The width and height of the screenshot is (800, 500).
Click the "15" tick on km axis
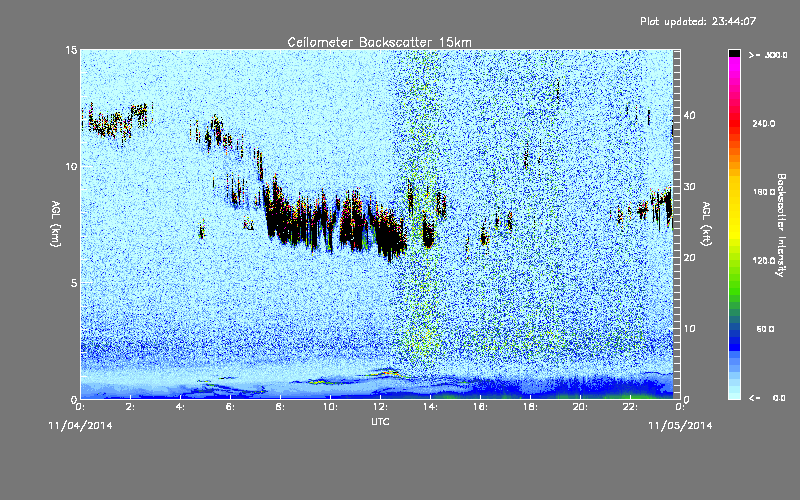click(x=71, y=50)
